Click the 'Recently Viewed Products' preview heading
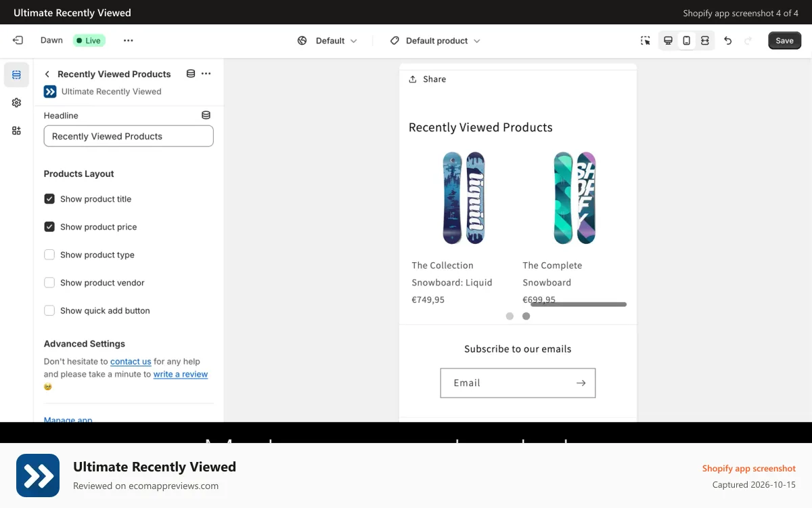Viewport: 812px width, 508px height. pyautogui.click(x=480, y=127)
